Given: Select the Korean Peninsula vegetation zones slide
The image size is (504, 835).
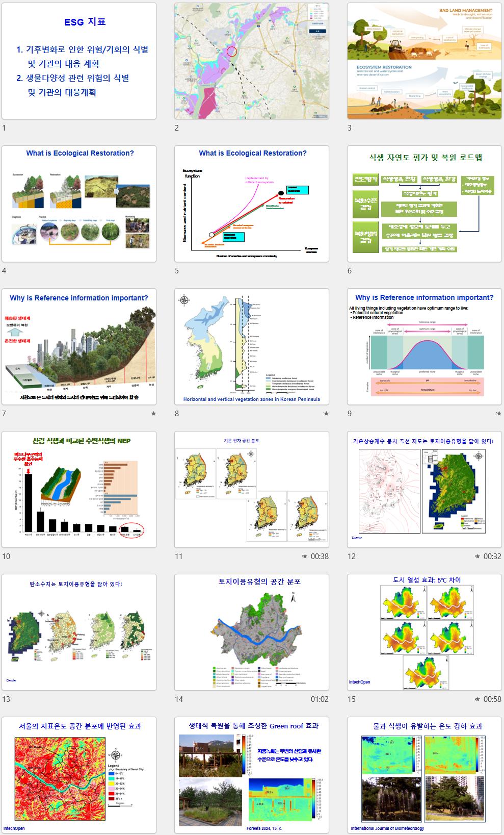Looking at the screenshot, I should [252, 347].
